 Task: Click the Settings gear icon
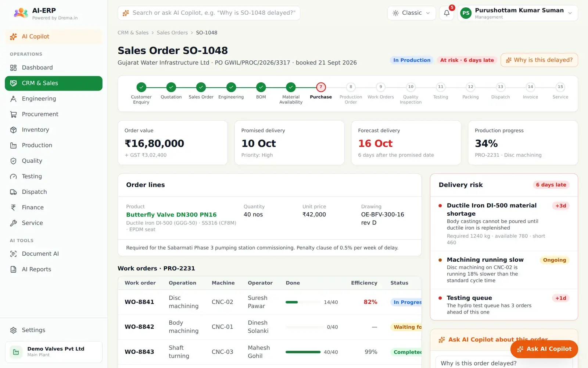tap(14, 330)
